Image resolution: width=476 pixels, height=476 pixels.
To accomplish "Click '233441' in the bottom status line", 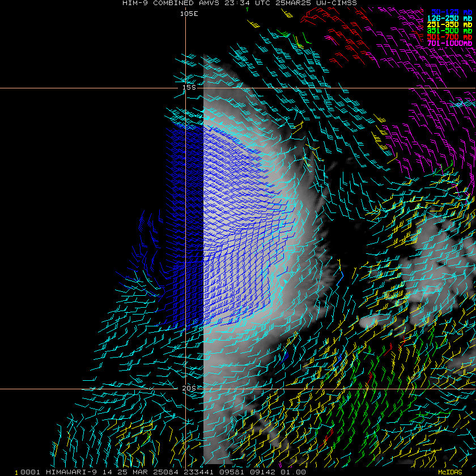I will tap(199, 472).
